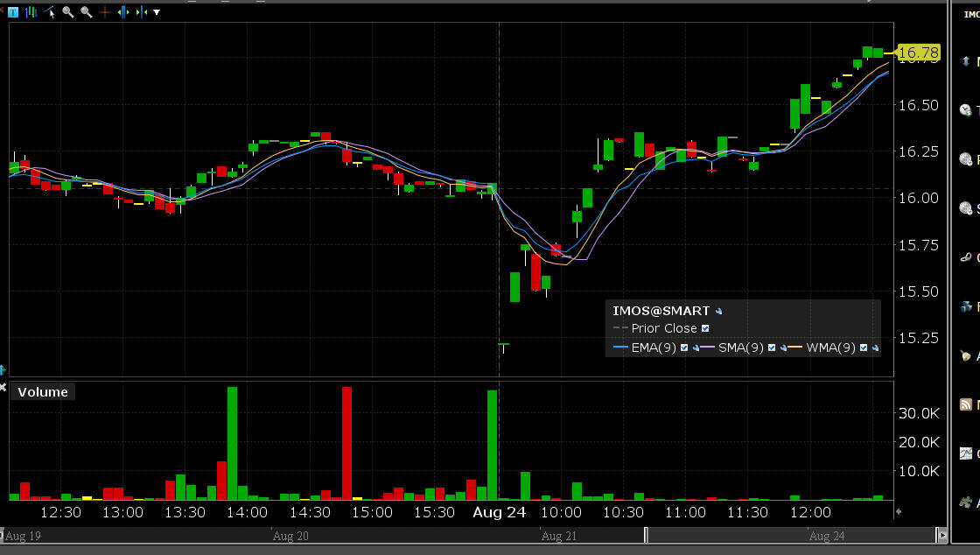980x555 pixels.
Task: Click the timeline scrollbar range handle
Action: (x=646, y=535)
